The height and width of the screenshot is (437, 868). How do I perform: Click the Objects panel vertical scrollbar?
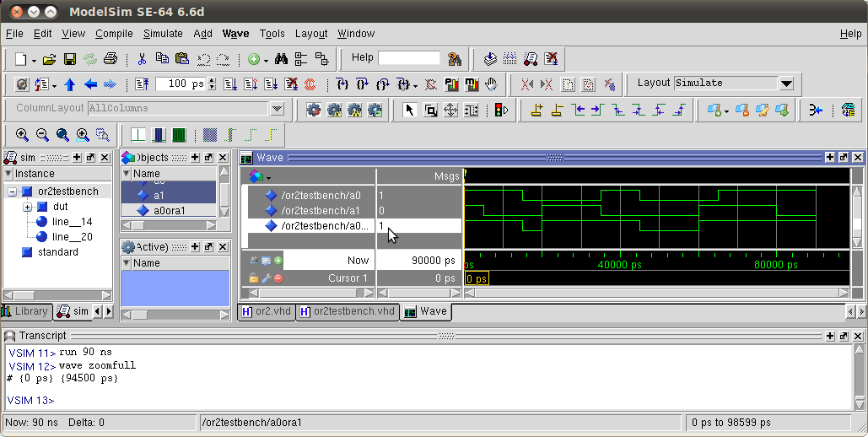click(224, 192)
